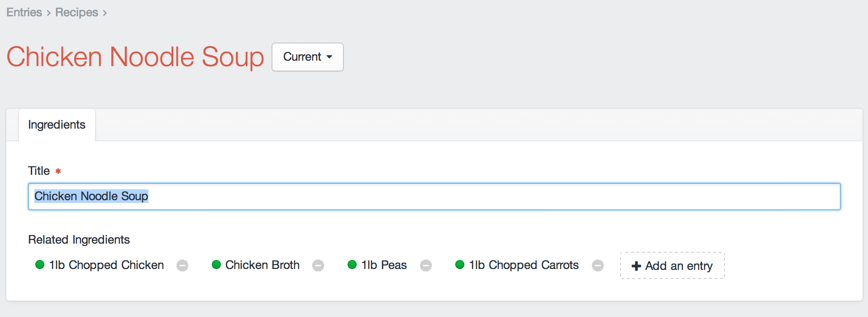Click the minus icon beside 1lb Peas
868x317 pixels.
426,265
